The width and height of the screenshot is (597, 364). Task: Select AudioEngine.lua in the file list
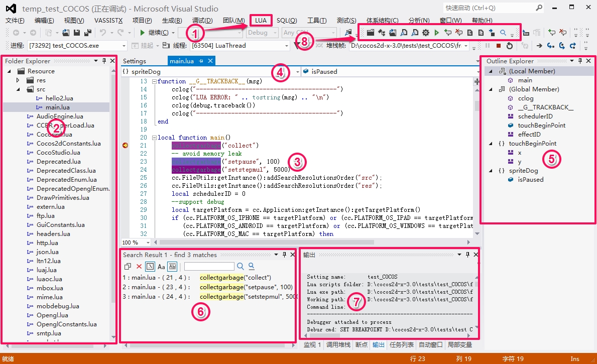tap(60, 116)
